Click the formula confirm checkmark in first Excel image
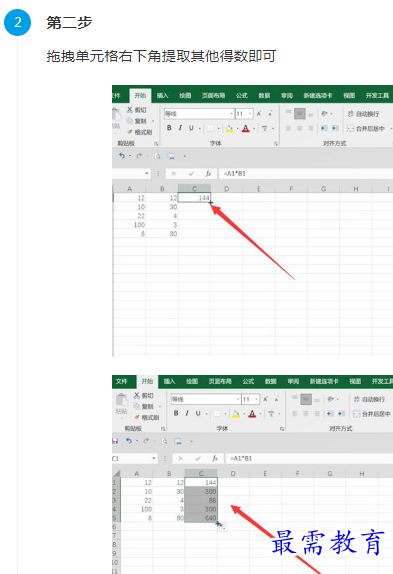 coord(191,174)
